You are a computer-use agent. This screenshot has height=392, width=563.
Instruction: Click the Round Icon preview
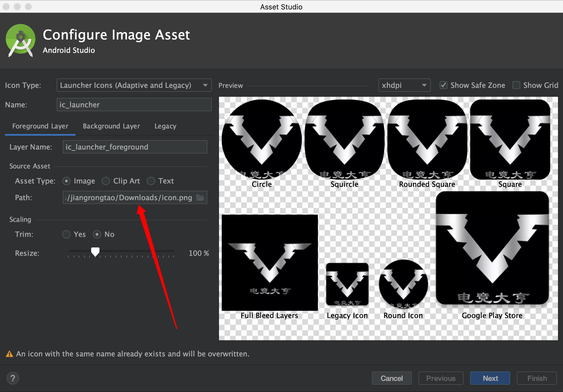tap(403, 284)
